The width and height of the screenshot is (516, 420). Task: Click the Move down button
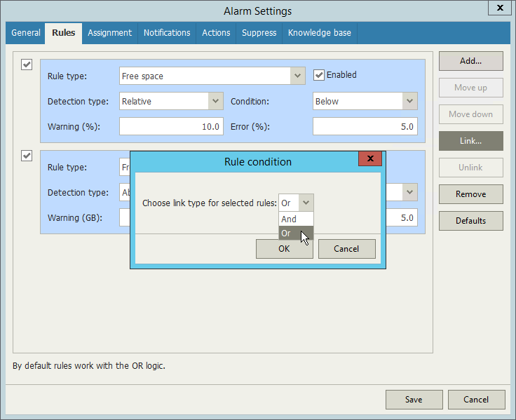[x=470, y=114]
